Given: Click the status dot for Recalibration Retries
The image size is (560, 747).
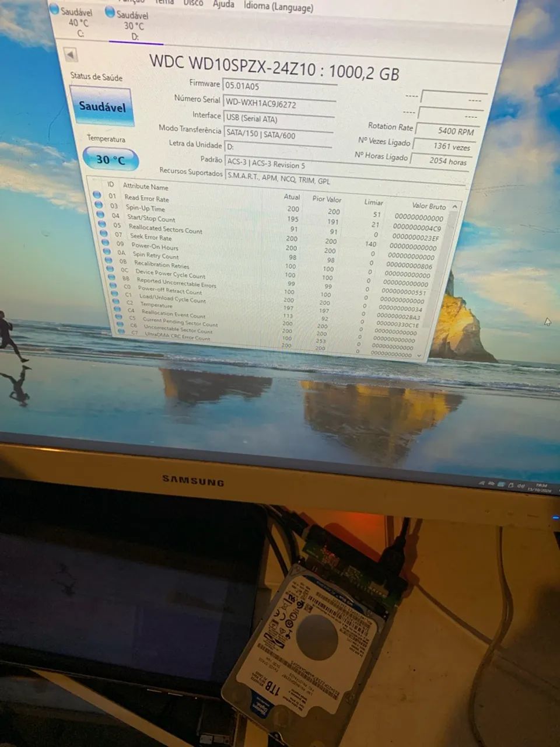Looking at the screenshot, I should point(109,260).
